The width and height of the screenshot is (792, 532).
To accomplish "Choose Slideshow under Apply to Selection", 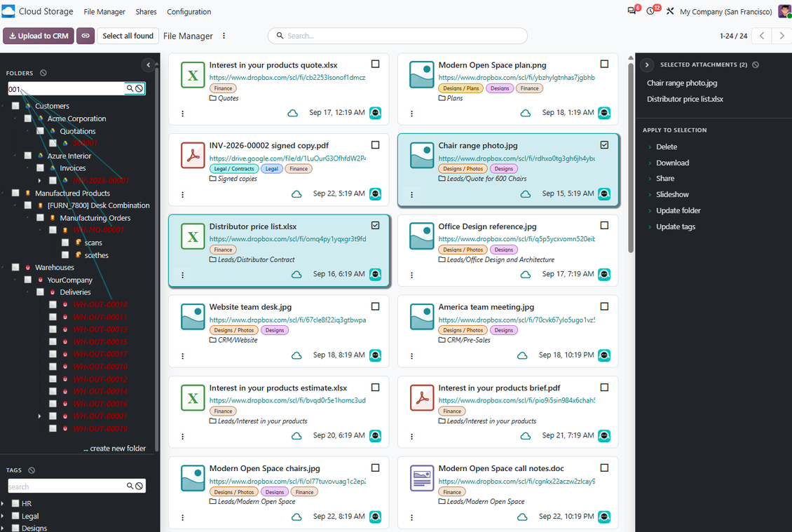I will [672, 195].
